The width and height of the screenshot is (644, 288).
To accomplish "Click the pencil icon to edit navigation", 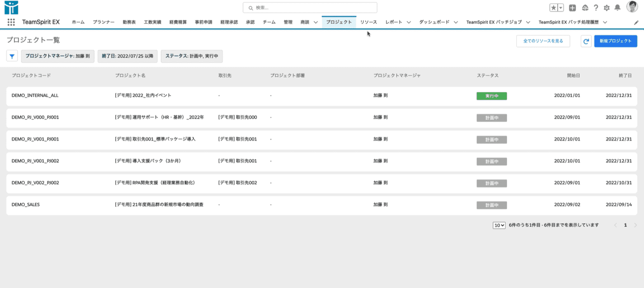I will coord(636,22).
